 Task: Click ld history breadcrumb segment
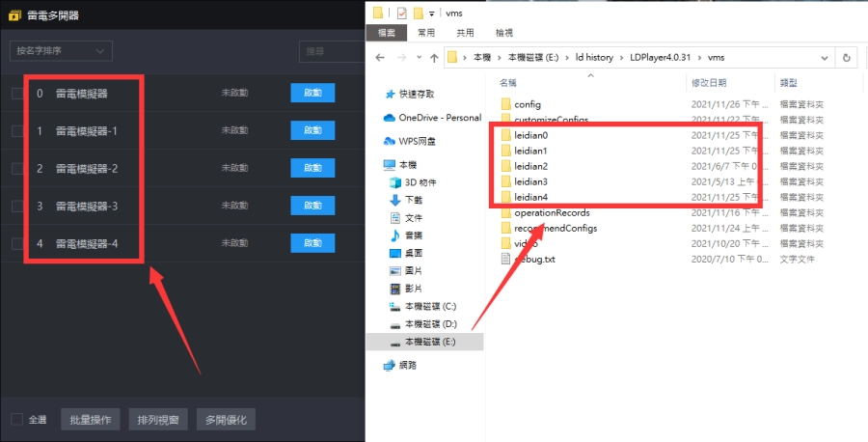(x=594, y=58)
